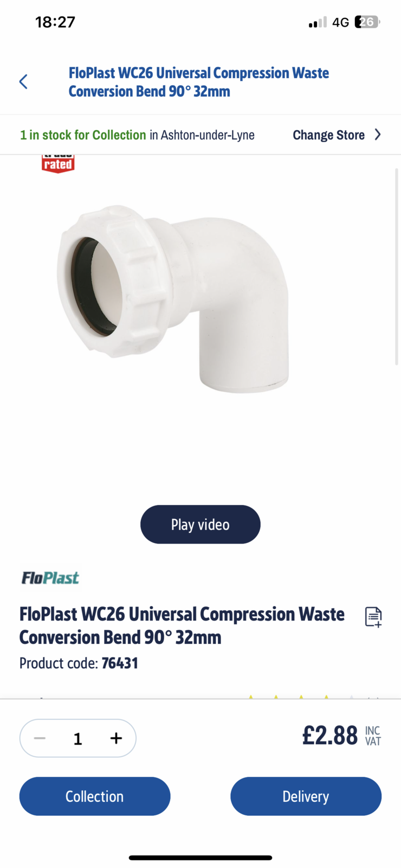Tap the back arrow icon
Screen dimensions: 401x868
[23, 82]
